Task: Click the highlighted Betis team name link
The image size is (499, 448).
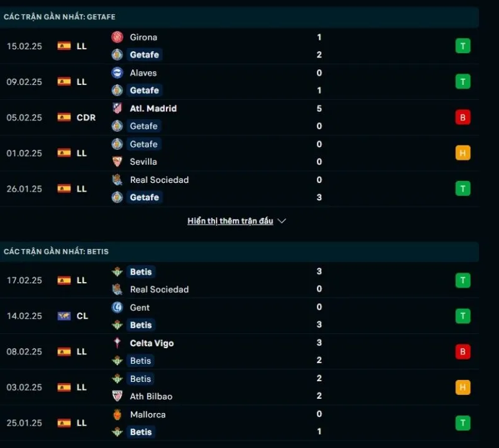Action: coord(140,271)
